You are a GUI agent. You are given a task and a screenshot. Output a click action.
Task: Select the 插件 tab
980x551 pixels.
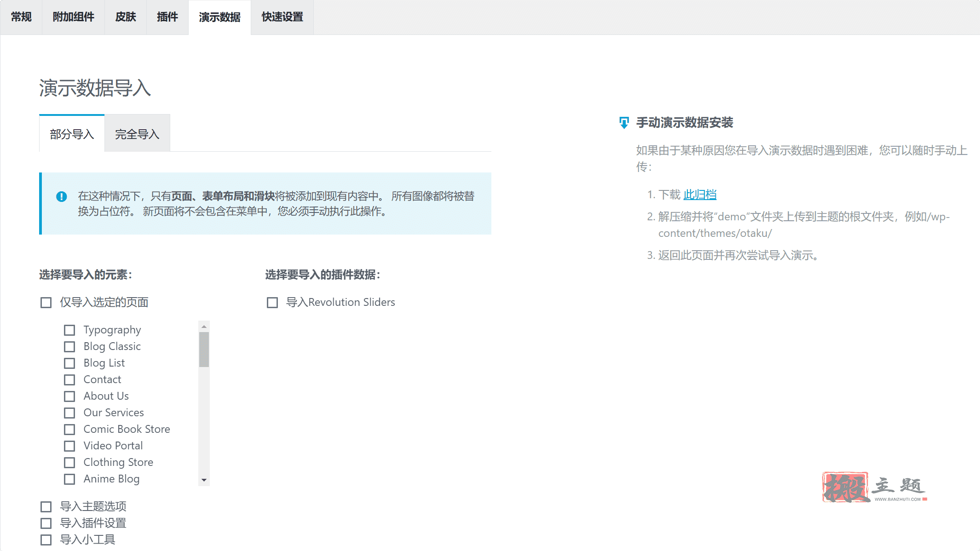(167, 17)
